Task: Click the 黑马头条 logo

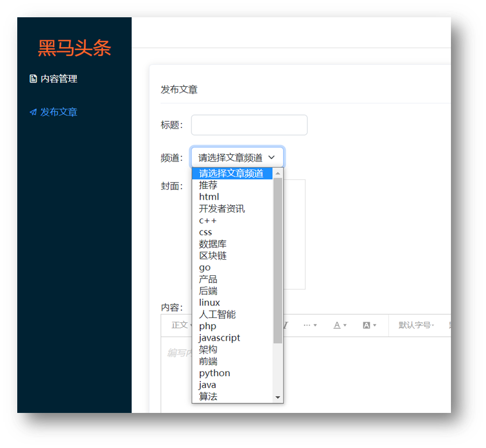Action: 74,48
